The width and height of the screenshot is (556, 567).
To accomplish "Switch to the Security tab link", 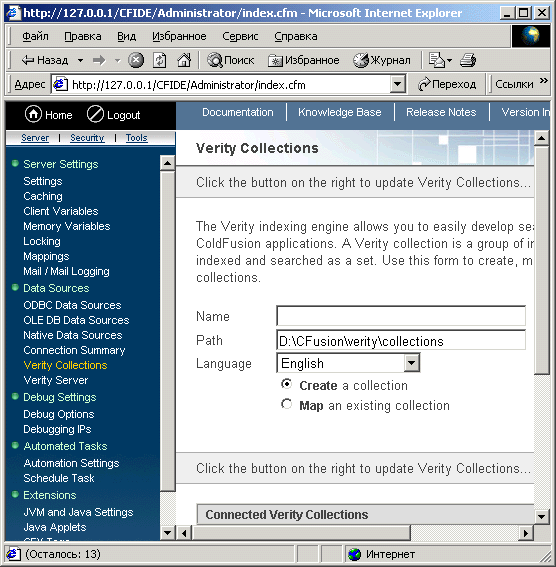I will 87,138.
